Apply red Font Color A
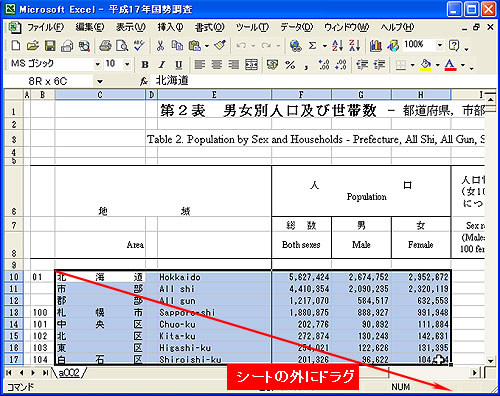Viewport: 500px width, 396px height. (x=450, y=64)
